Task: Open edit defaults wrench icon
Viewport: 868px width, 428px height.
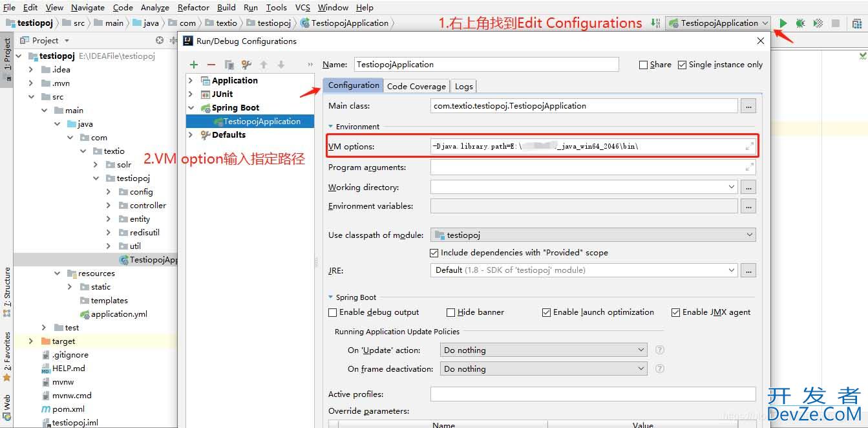Action: pos(246,65)
